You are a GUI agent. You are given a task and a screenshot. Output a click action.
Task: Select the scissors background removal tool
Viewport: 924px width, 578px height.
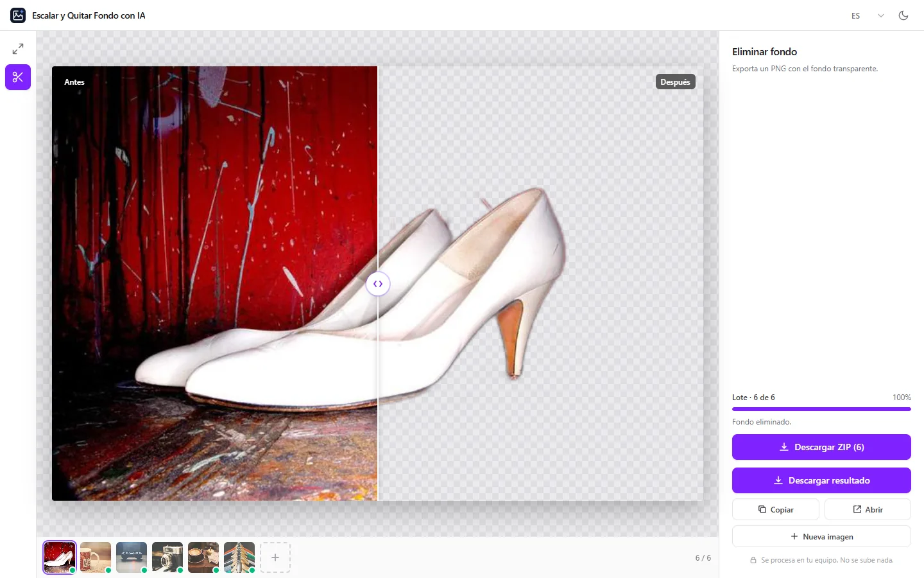pyautogui.click(x=18, y=77)
